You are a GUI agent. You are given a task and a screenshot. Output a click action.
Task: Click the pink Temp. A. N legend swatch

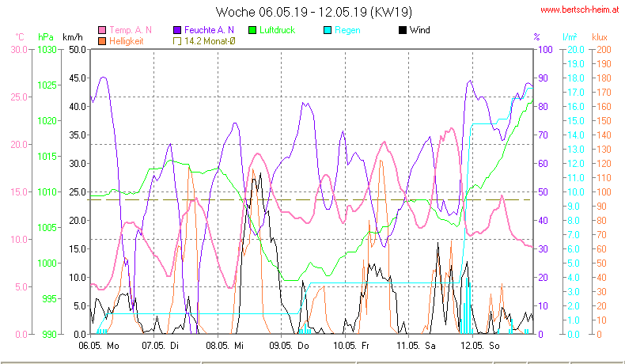click(102, 30)
